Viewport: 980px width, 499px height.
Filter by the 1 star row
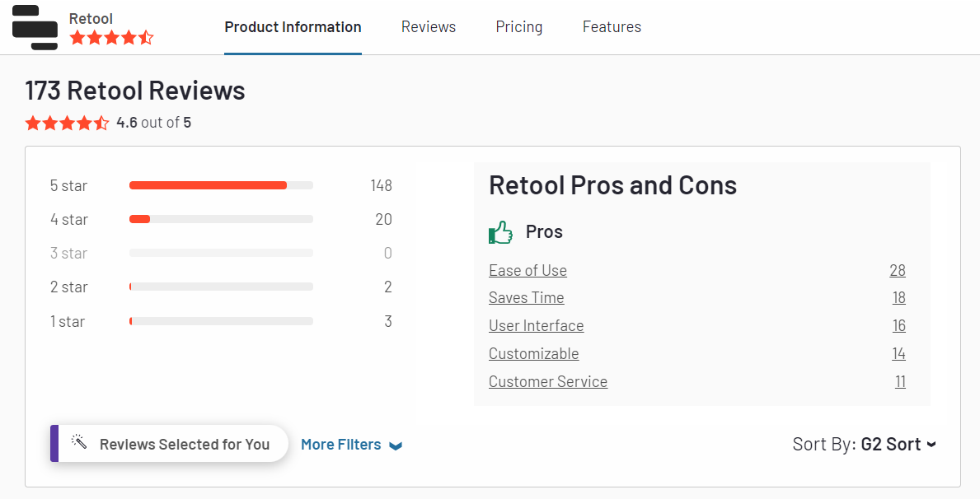[221, 321]
